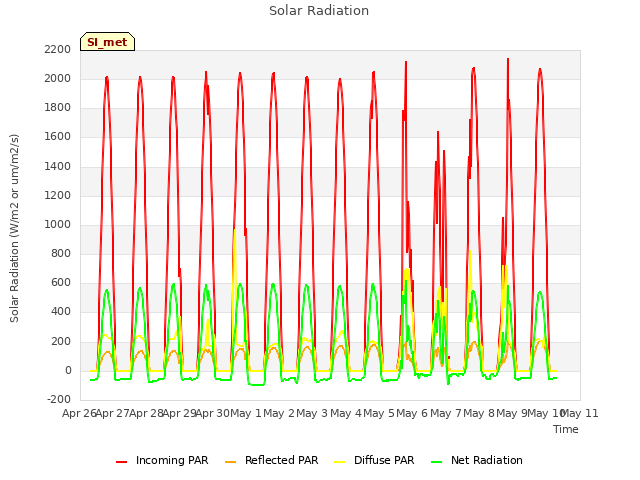This screenshot has height=480, width=640.
Task: Click the May 1 x-axis tick label
Action: point(246,413)
